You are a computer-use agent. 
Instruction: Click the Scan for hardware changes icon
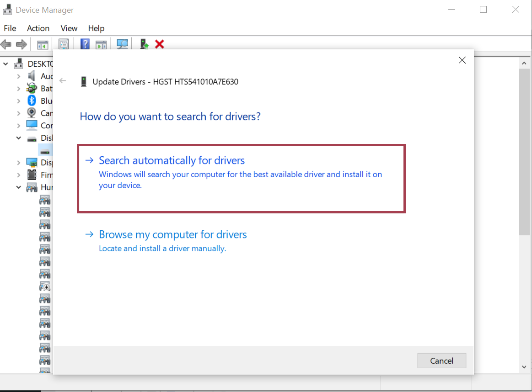click(x=122, y=44)
